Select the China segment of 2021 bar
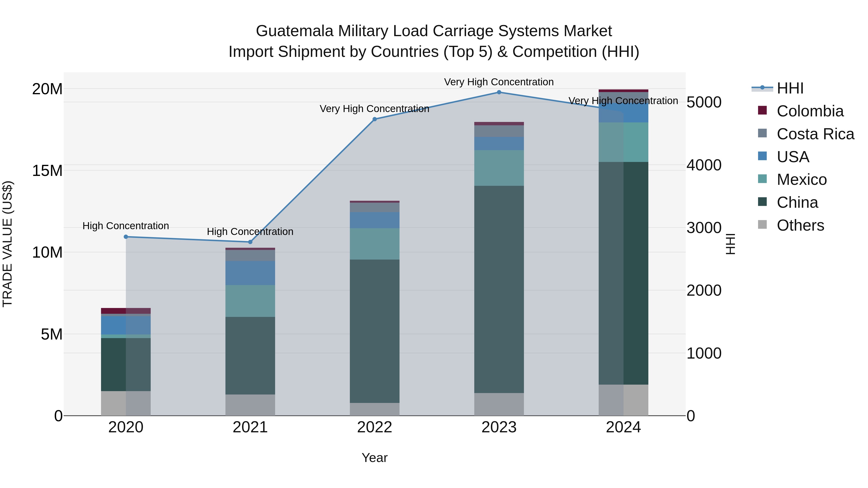Image resolution: width=868 pixels, height=488 pixels. coord(250,356)
